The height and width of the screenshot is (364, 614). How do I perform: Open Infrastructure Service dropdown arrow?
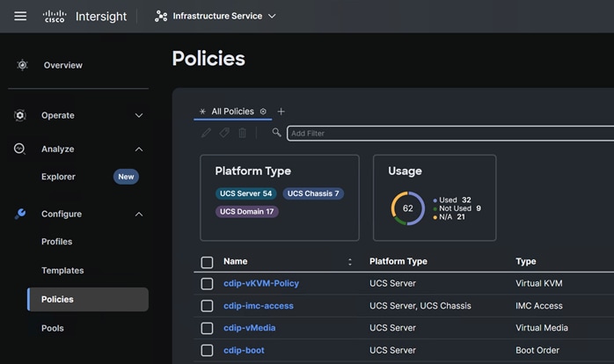click(x=272, y=16)
